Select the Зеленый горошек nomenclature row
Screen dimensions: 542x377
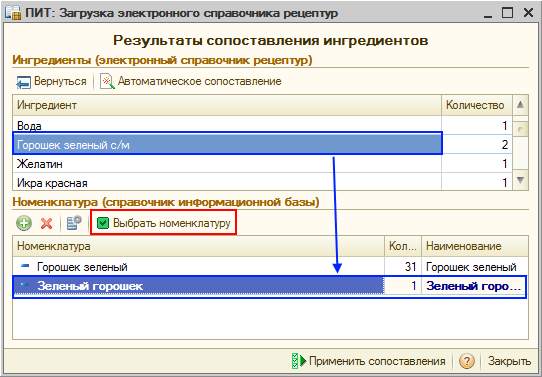[270, 286]
